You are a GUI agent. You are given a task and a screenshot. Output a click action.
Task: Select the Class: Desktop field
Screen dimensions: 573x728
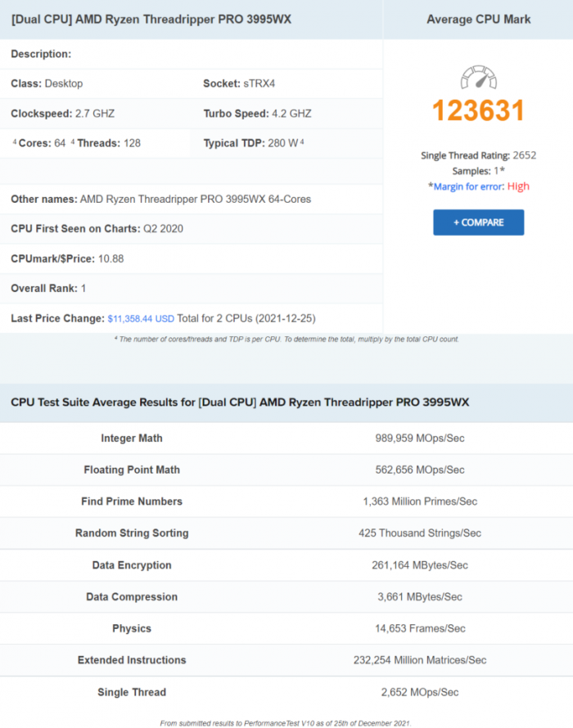point(47,83)
